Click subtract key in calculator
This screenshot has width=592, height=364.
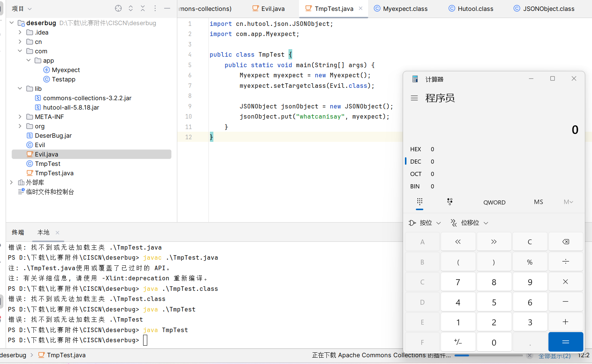[566, 302]
